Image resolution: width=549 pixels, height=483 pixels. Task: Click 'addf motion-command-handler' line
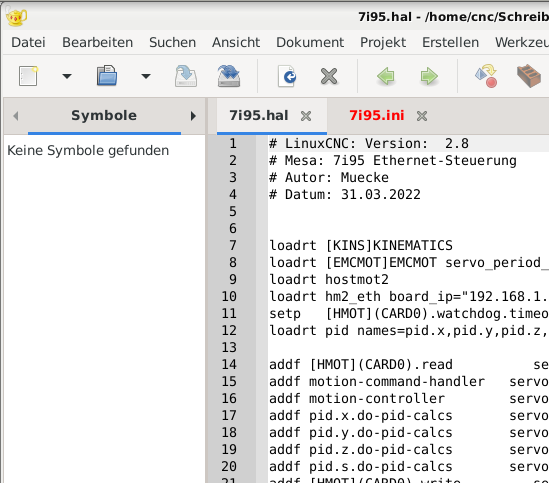377,381
